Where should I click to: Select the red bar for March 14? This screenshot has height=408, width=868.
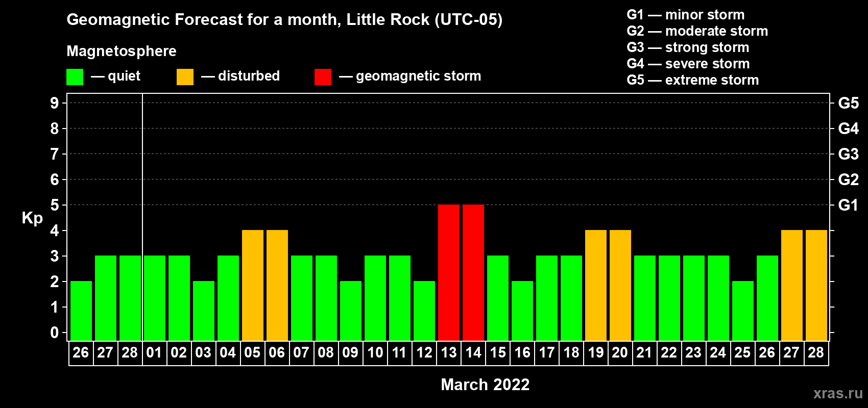(x=473, y=272)
